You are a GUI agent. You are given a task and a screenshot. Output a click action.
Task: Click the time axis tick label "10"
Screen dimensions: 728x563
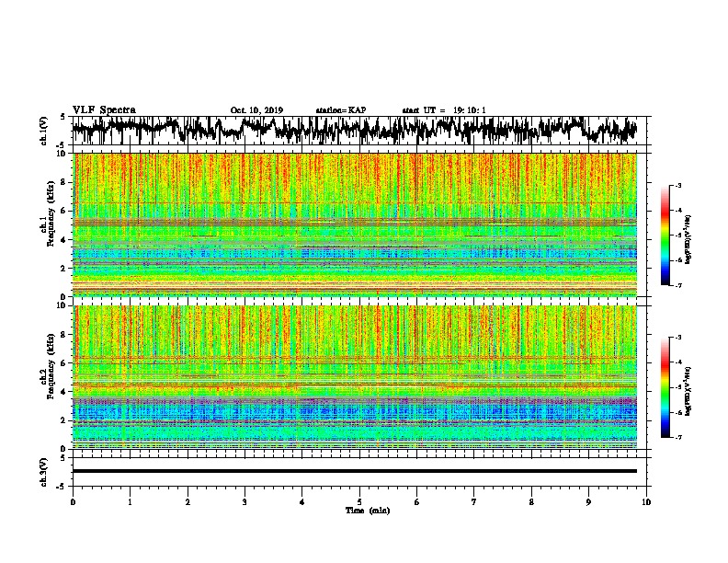coord(646,502)
